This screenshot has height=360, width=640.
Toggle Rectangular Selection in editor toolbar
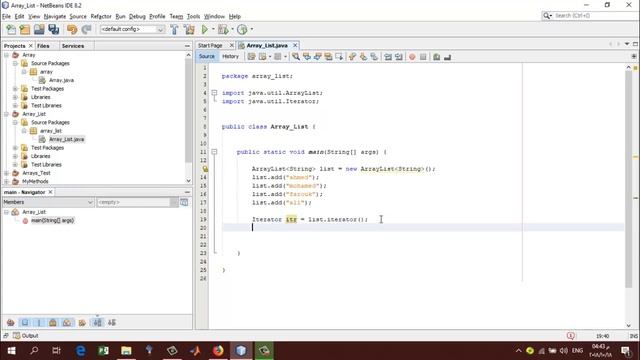[339, 57]
